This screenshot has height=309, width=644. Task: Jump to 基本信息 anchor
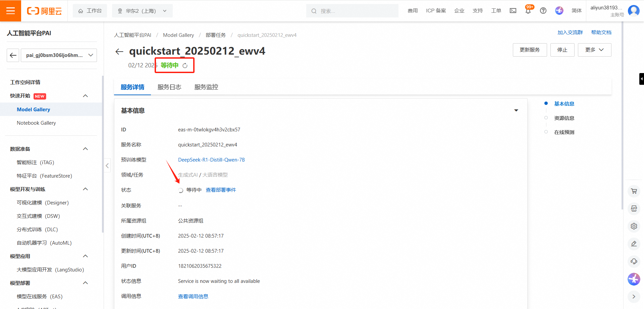(564, 104)
